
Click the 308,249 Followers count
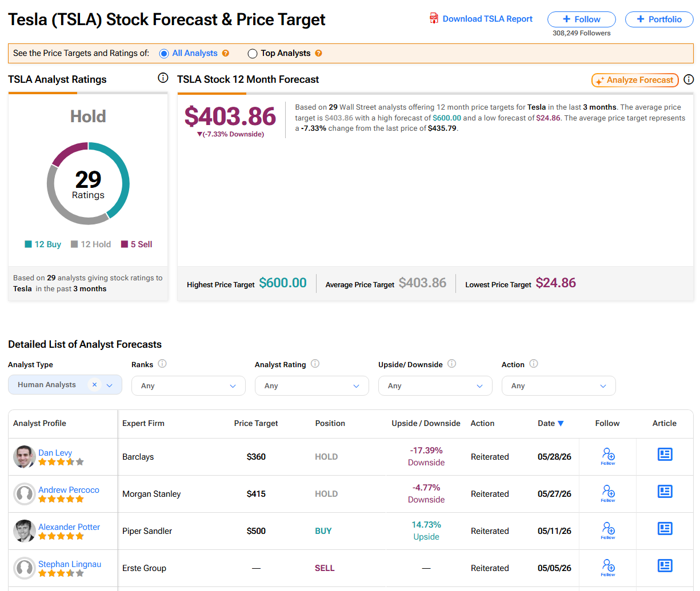pyautogui.click(x=581, y=33)
